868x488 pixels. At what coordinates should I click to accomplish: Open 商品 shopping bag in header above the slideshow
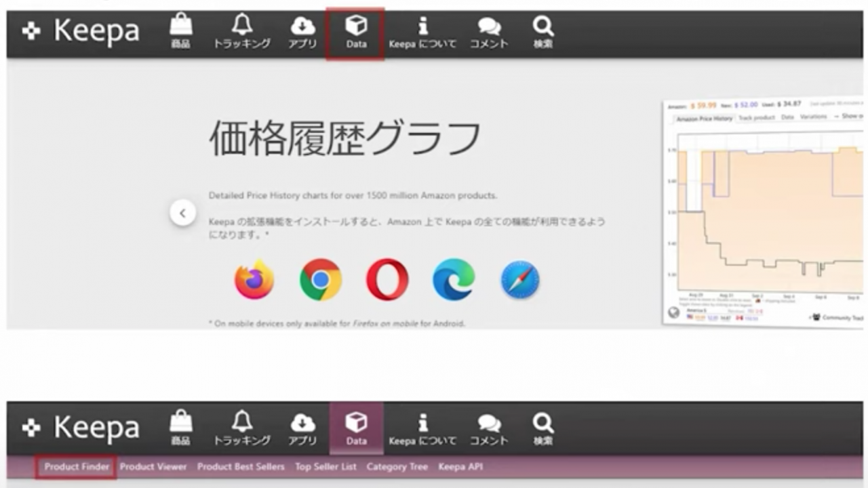pos(180,33)
